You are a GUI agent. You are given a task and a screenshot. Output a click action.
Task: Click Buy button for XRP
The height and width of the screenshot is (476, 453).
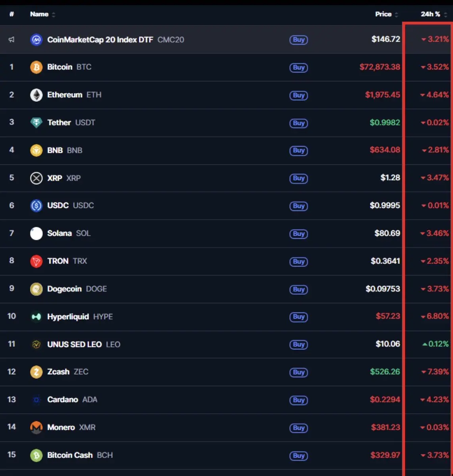point(299,178)
